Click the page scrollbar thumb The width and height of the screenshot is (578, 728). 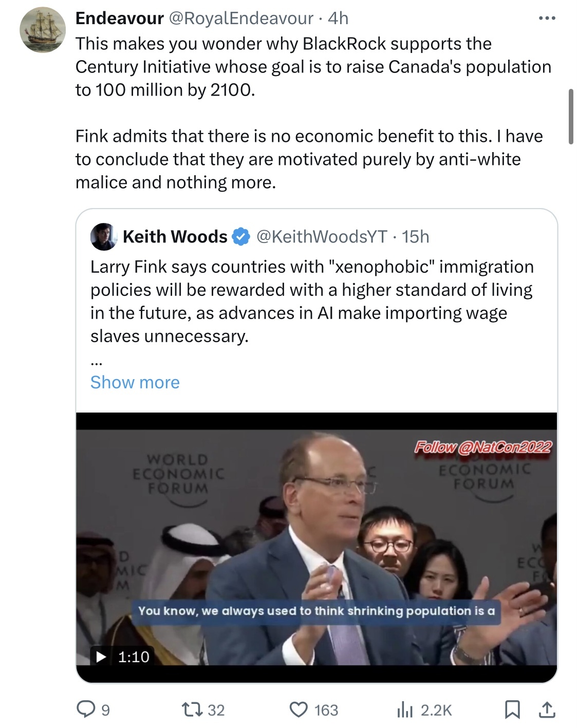point(571,116)
